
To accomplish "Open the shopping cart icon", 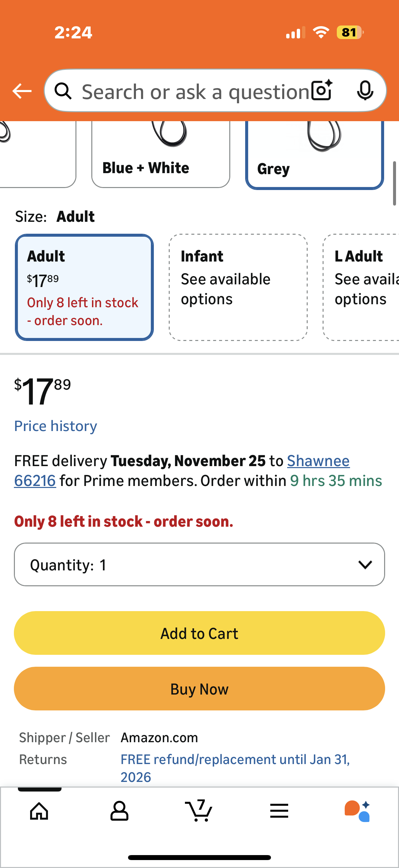I will tap(199, 810).
